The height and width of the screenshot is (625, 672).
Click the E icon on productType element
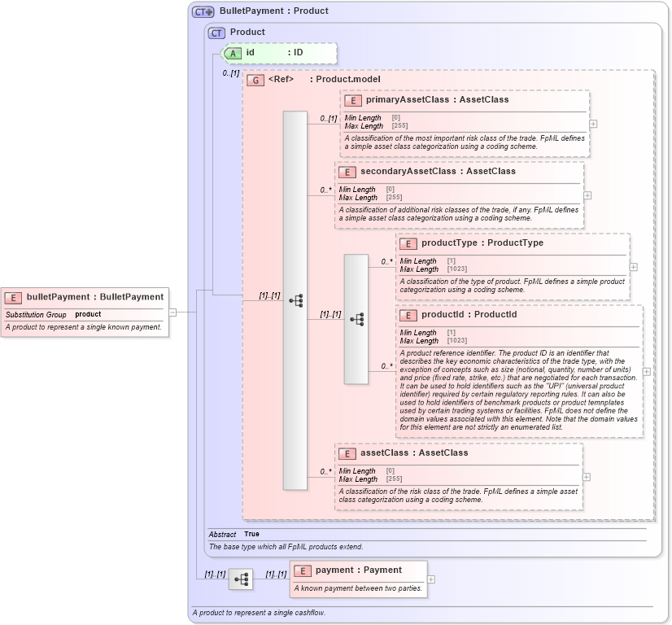pos(408,243)
